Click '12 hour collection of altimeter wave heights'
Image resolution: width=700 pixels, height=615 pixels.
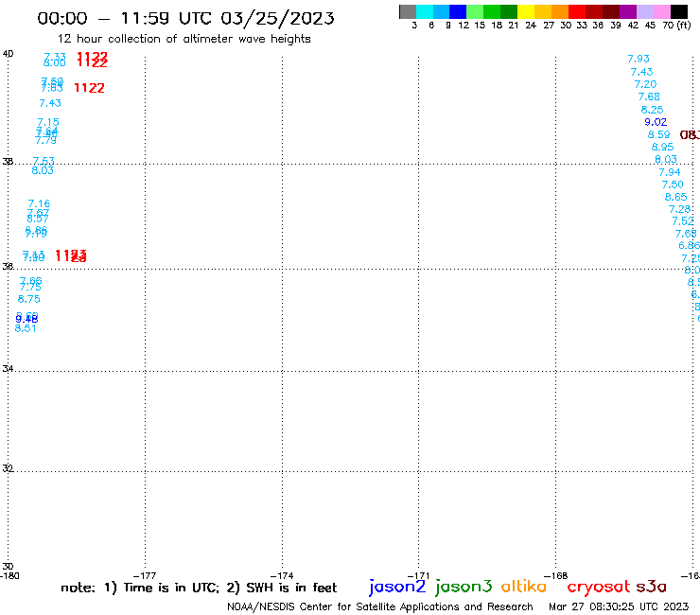[184, 39]
